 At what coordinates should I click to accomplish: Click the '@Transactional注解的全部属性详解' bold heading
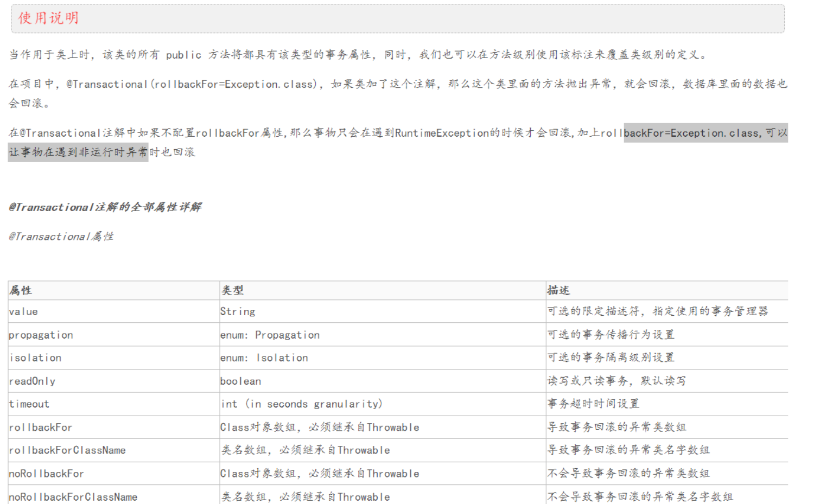click(x=105, y=207)
